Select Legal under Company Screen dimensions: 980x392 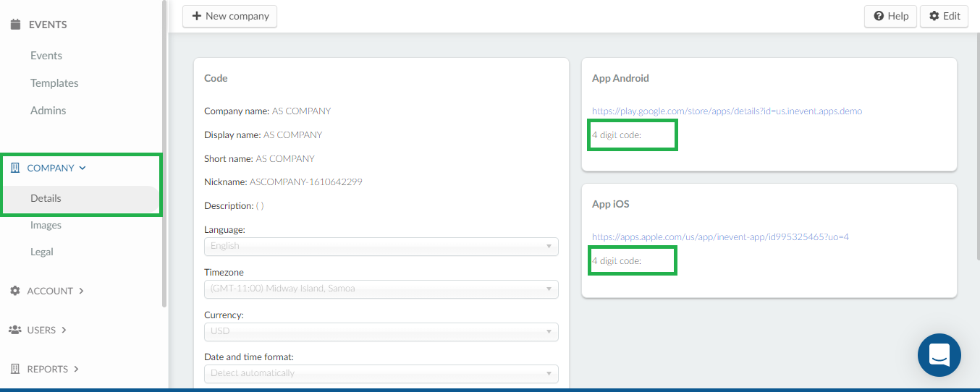coord(42,252)
